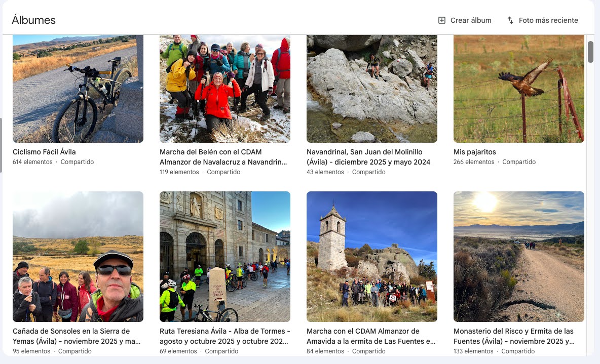
Task: Click the Ciclismo Fácil Ávila title link
Action: point(45,152)
